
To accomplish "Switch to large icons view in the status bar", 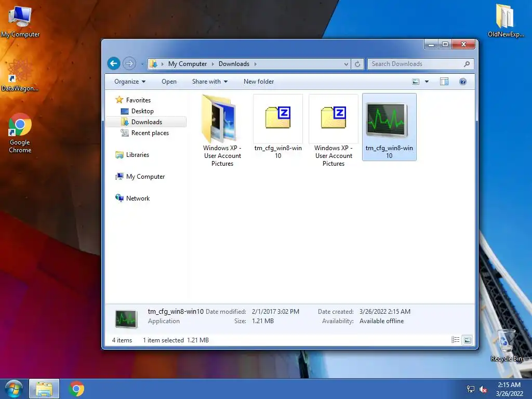I will [x=468, y=340].
